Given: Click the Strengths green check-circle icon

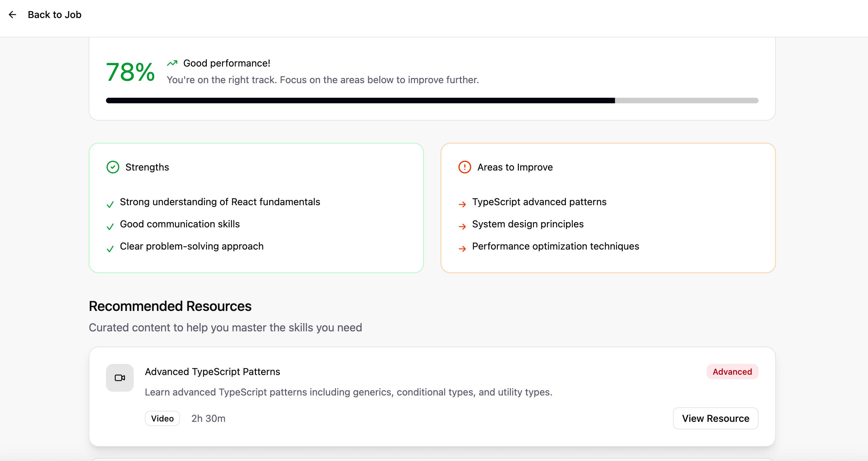Looking at the screenshot, I should (113, 167).
